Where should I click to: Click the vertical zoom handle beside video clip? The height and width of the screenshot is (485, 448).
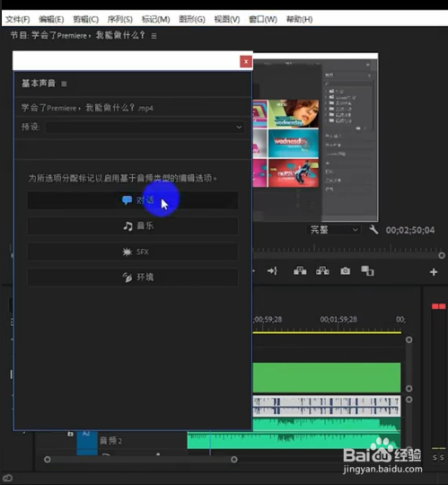pos(408,389)
